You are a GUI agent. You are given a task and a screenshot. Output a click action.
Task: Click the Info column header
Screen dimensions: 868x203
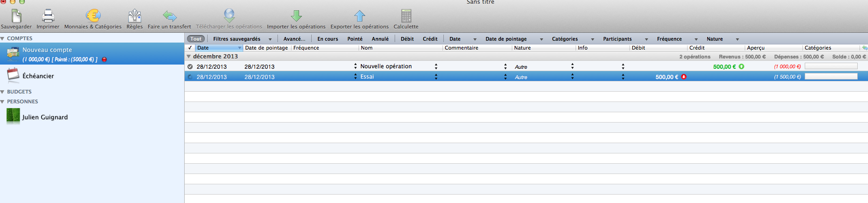coord(603,48)
